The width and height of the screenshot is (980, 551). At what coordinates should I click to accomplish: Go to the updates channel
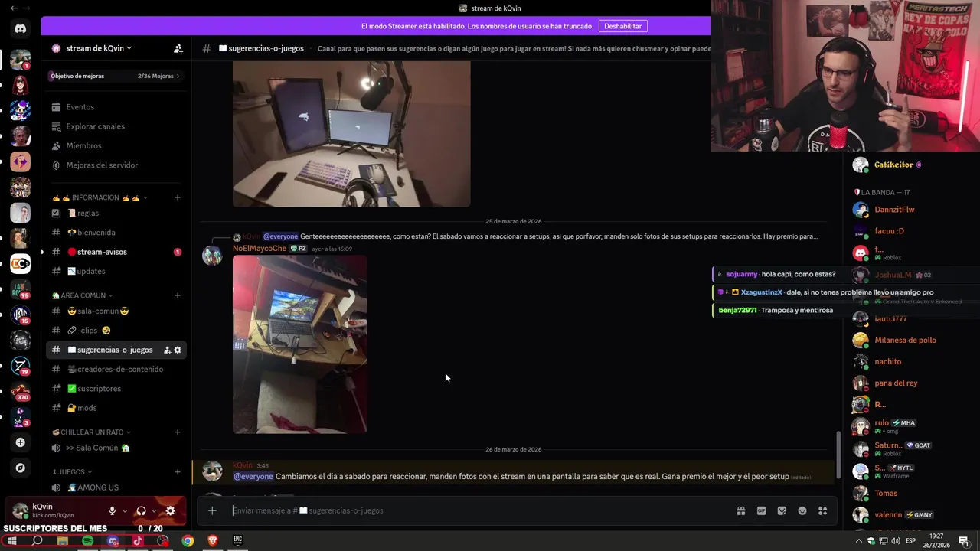pos(116,271)
